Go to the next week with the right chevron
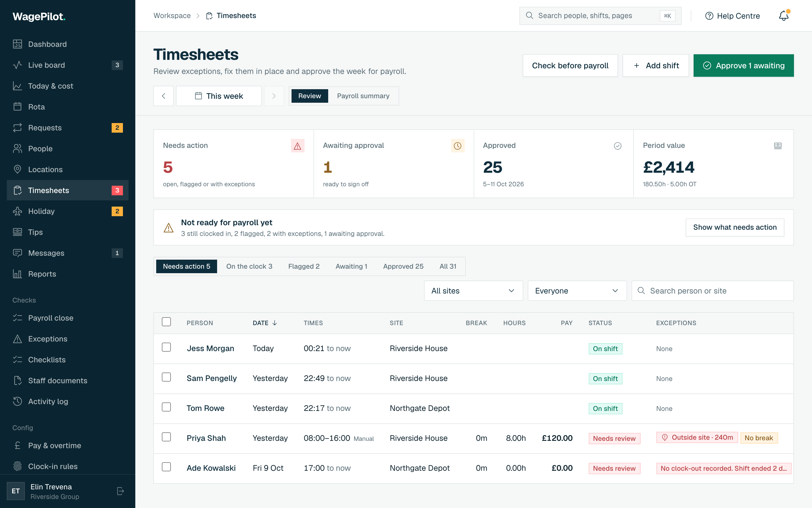The width and height of the screenshot is (812, 508). 274,96
